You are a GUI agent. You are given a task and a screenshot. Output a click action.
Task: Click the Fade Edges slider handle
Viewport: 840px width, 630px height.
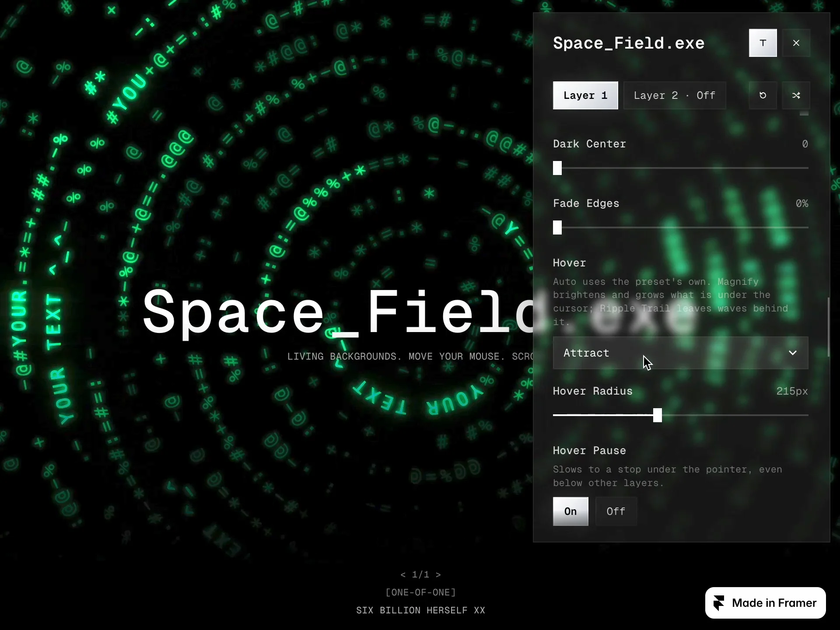[557, 227]
